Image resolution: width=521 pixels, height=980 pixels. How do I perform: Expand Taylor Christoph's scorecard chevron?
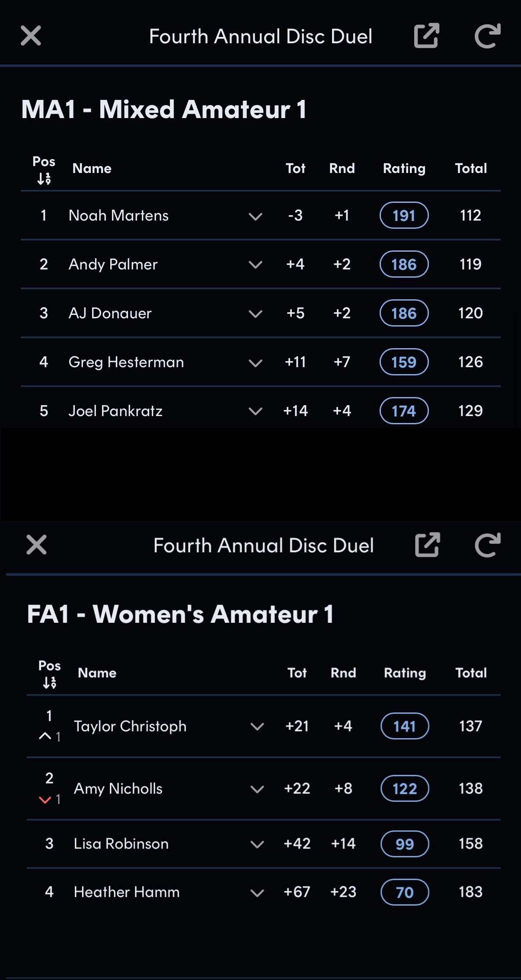pos(257,727)
